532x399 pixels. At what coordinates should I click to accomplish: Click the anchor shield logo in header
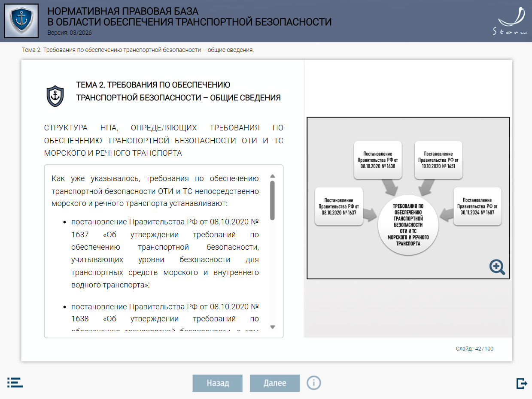coord(21,21)
